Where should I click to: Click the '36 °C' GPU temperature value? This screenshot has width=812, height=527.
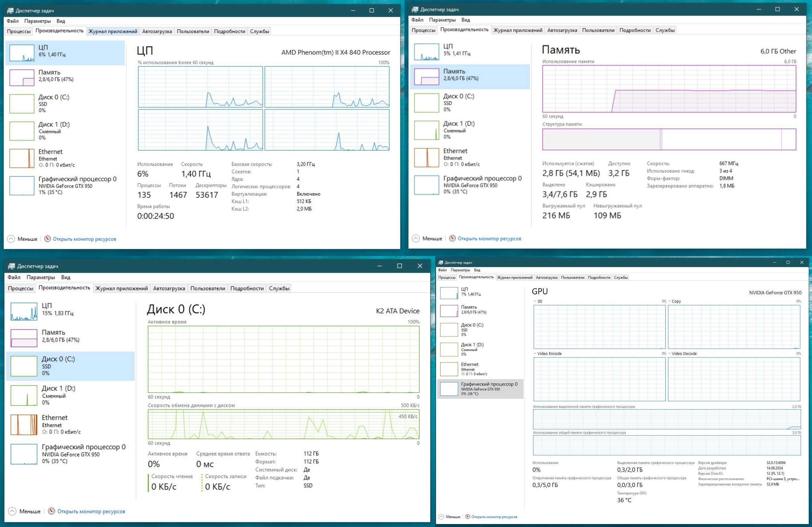(x=624, y=500)
